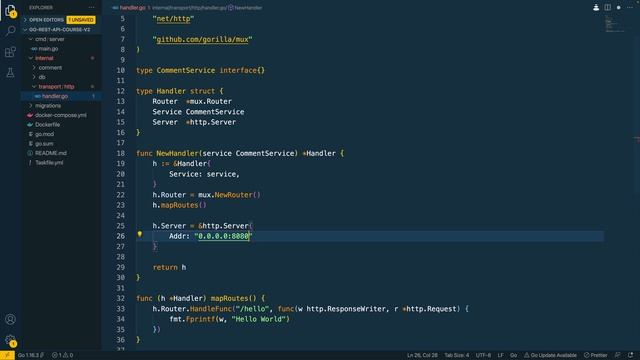Click mux.NewRouter() call on line 22
This screenshot has width=640, height=360.
(x=229, y=195)
